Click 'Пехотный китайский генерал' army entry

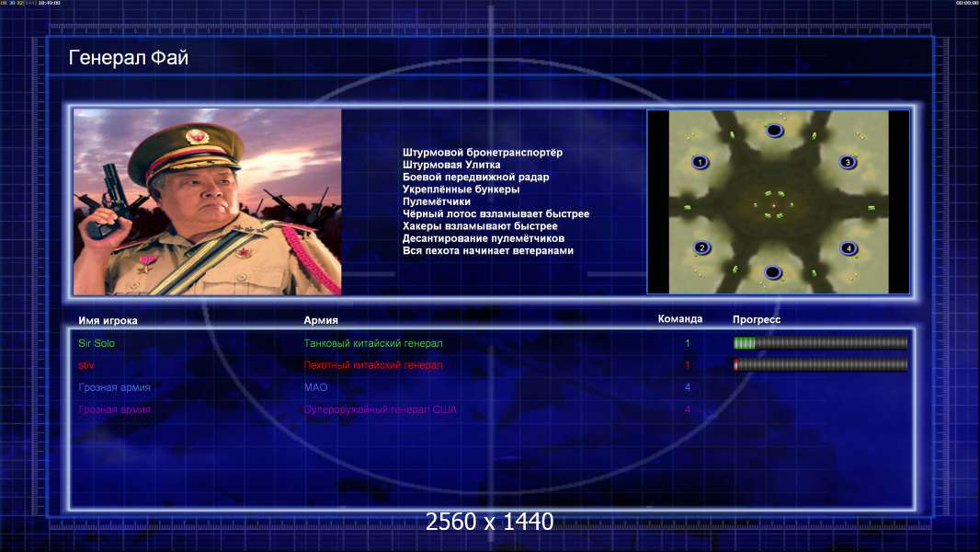(373, 365)
